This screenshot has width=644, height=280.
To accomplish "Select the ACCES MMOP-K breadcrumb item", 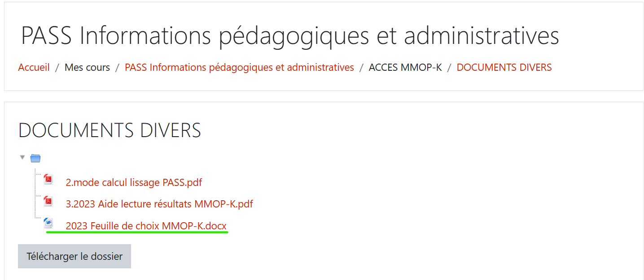I will point(405,67).
